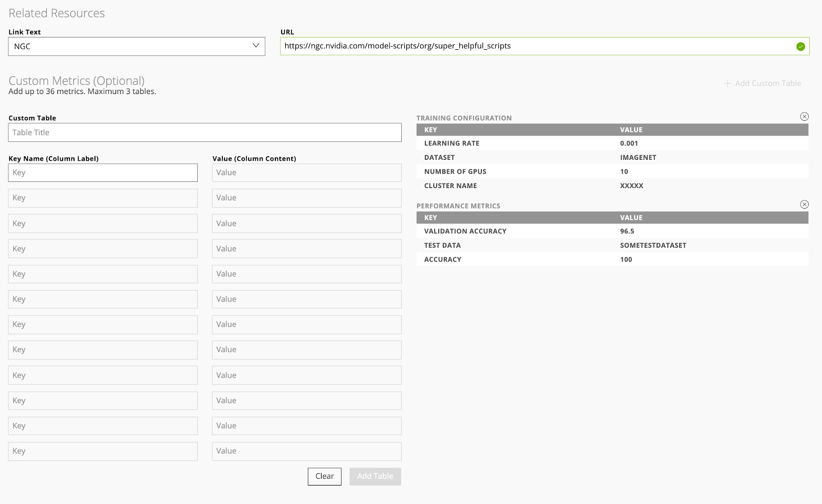The width and height of the screenshot is (822, 504).
Task: Click the Learning Rate row in table
Action: click(x=611, y=143)
